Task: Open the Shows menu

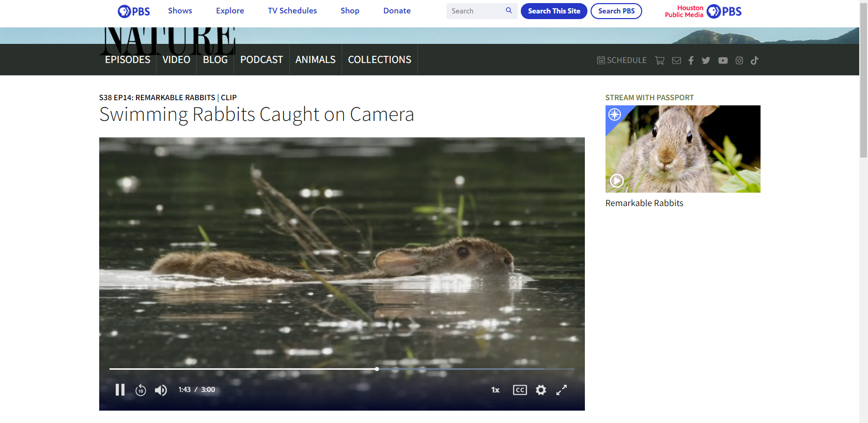Action: (x=180, y=11)
